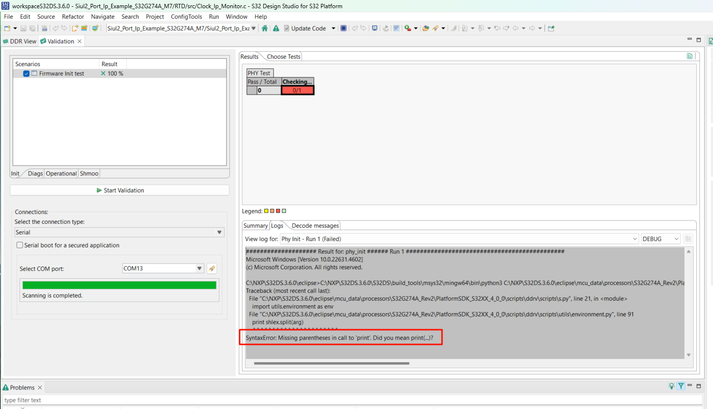The width and height of the screenshot is (713, 409).
Task: Click the green warning triangle toolbar icon
Action: click(x=276, y=28)
